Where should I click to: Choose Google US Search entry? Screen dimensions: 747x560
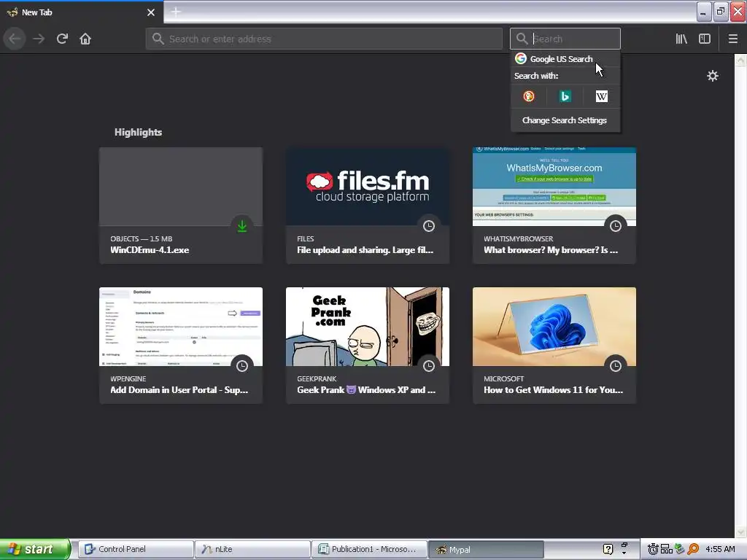[x=565, y=58]
